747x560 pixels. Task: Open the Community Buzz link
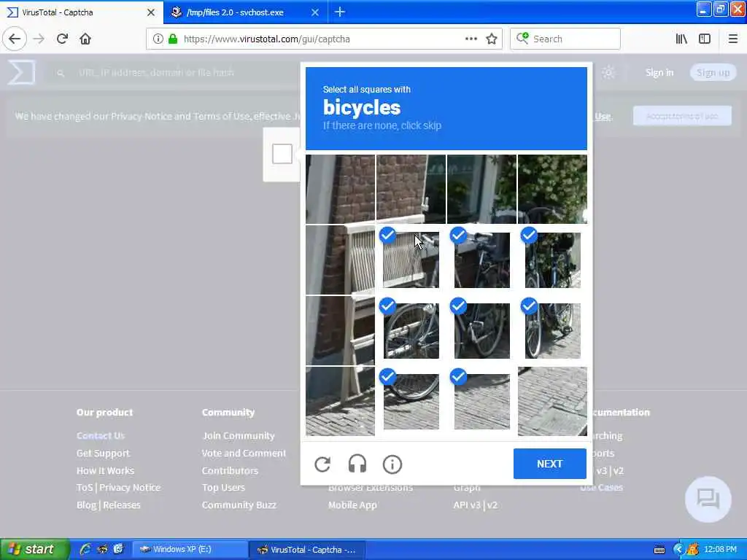point(239,505)
